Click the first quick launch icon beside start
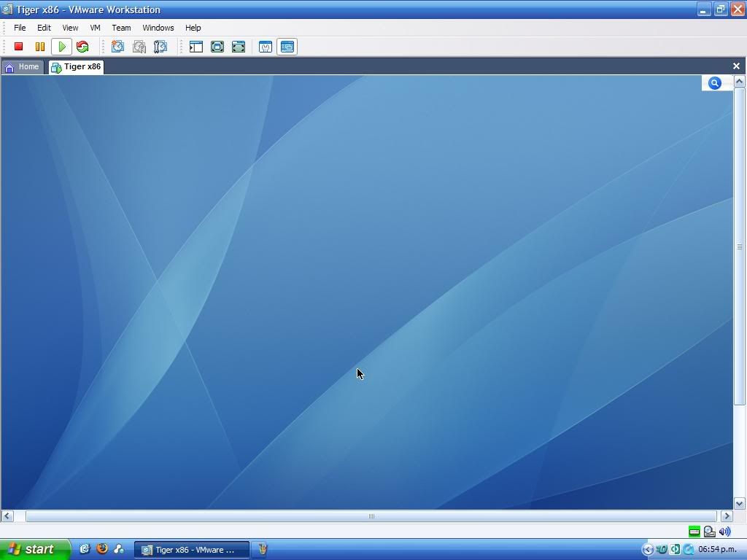The height and width of the screenshot is (560, 747). tap(85, 549)
